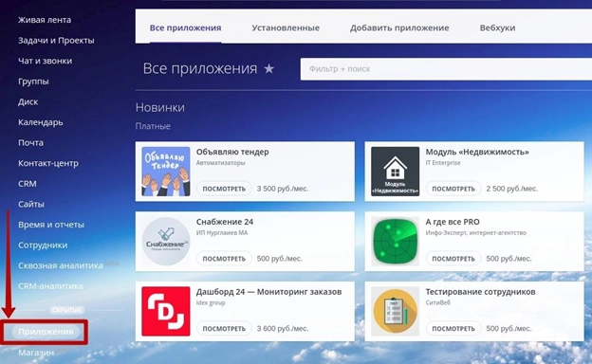The image size is (592, 364).
Task: Open Чат и звонки in the sidebar
Action: [45, 61]
